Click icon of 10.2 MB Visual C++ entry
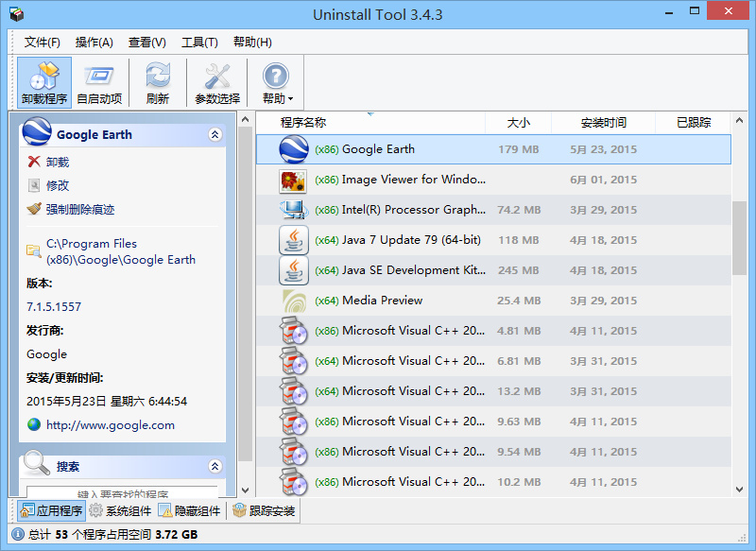This screenshot has height=551, width=756. 294,482
